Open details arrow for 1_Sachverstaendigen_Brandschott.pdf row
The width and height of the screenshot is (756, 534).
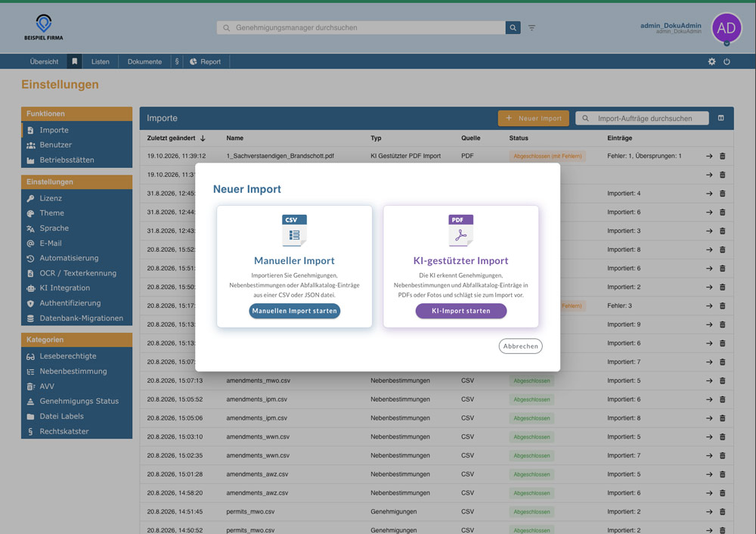(x=709, y=157)
